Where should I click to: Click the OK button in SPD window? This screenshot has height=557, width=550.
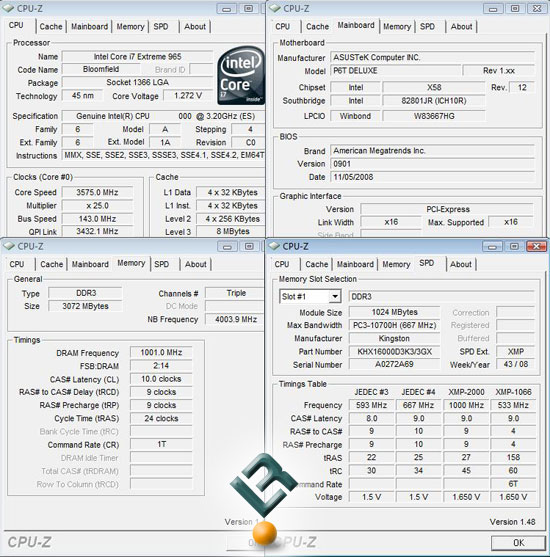tap(518, 543)
